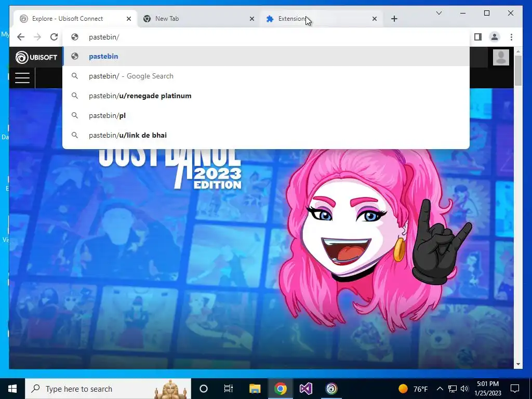Go back using the browser back arrow
This screenshot has width=532, height=399.
pyautogui.click(x=21, y=37)
